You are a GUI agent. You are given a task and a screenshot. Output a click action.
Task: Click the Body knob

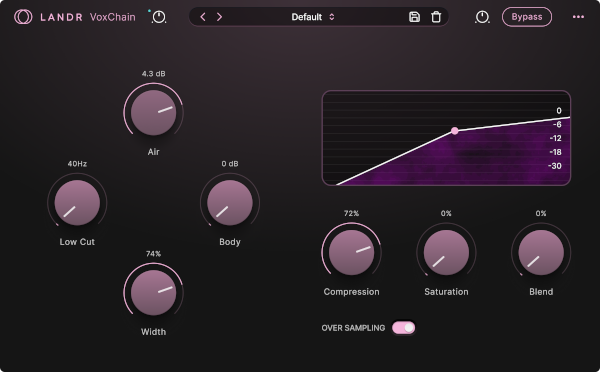[x=230, y=203]
